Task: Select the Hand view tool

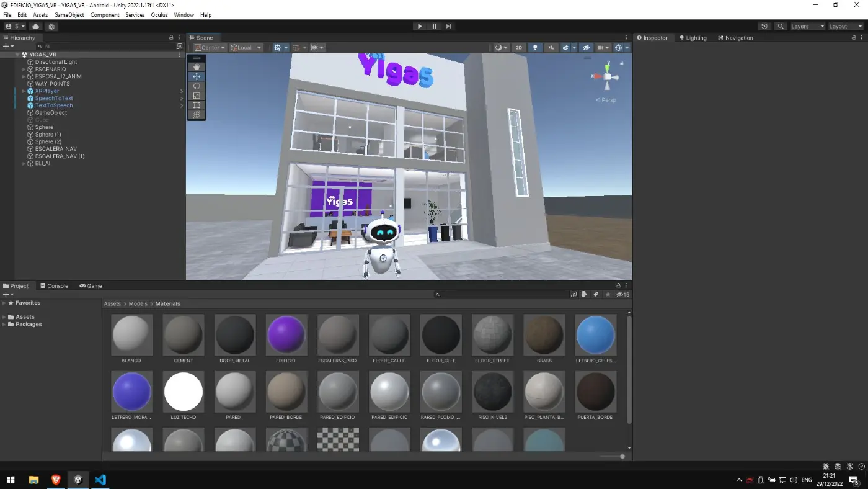Action: click(197, 67)
